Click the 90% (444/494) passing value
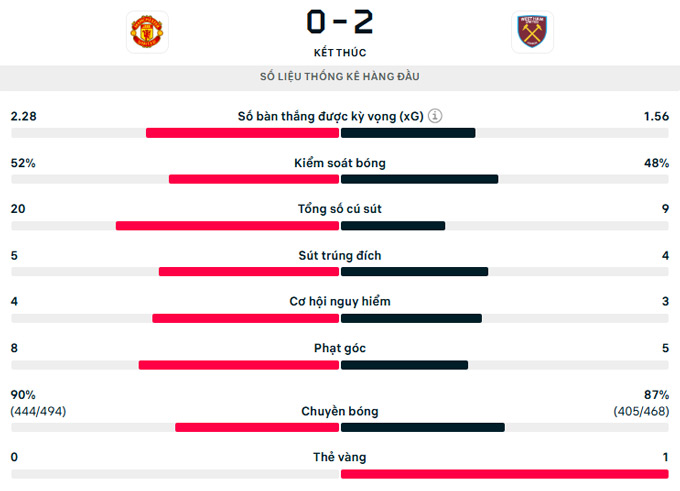 click(x=38, y=403)
